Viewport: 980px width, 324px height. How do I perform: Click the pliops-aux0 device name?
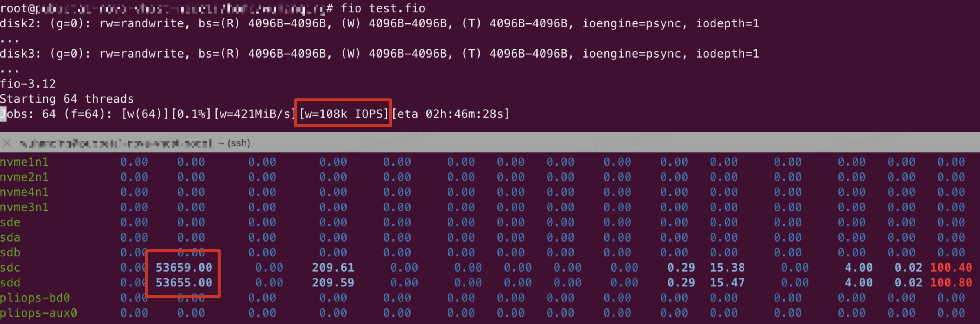pos(38,313)
